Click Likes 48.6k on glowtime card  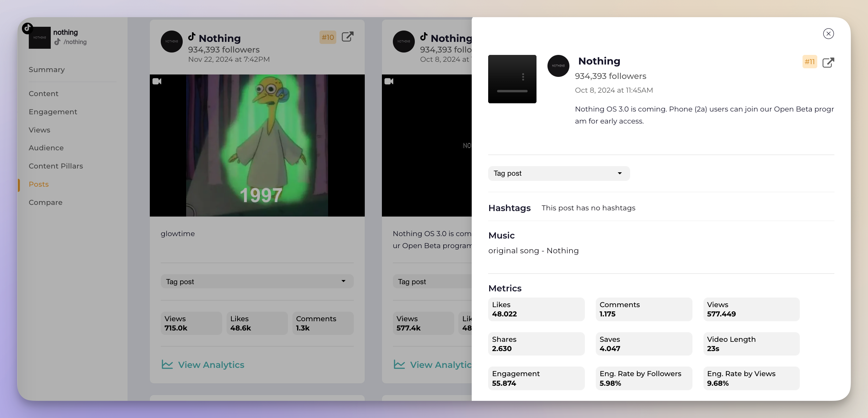tap(257, 323)
